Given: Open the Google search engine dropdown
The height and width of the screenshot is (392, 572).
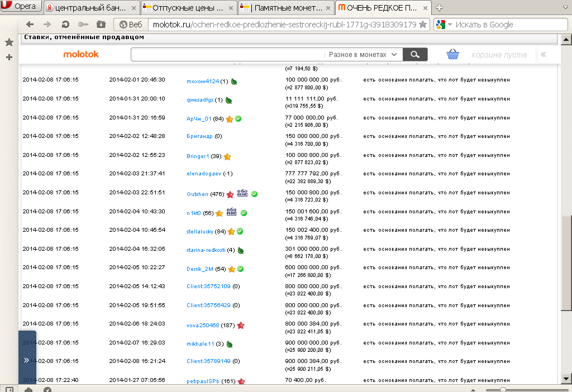Looking at the screenshot, I should pyautogui.click(x=444, y=25).
